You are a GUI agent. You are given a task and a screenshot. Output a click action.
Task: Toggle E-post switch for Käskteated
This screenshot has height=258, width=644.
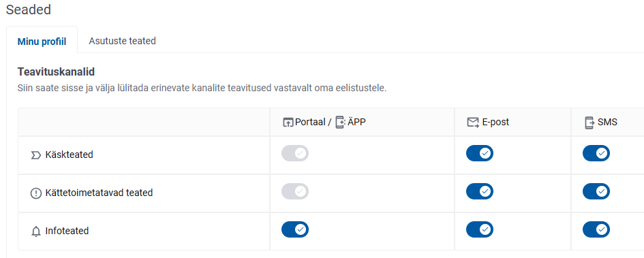pos(480,153)
